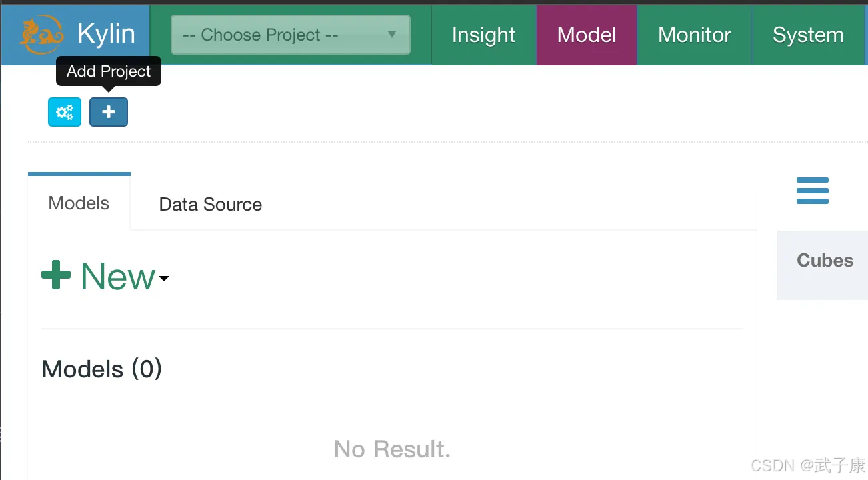Click the Add Project tooltip label
Screen dimensions: 868x480
point(109,71)
